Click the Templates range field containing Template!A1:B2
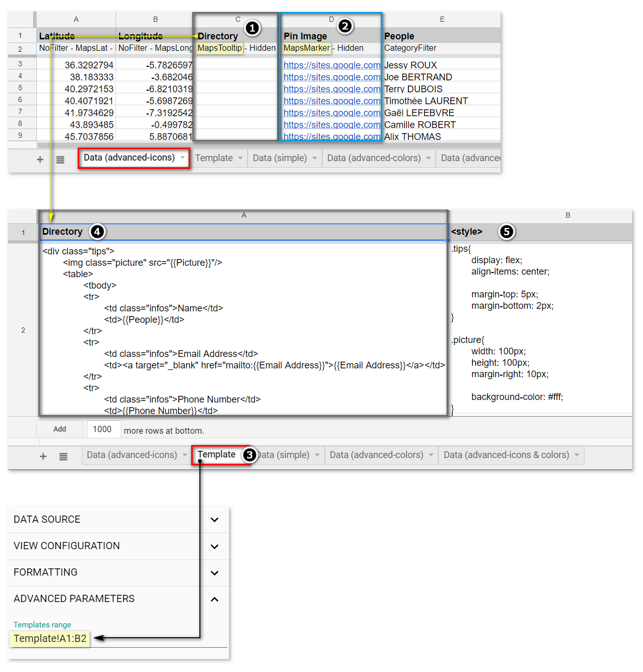The image size is (643, 672). tap(50, 638)
